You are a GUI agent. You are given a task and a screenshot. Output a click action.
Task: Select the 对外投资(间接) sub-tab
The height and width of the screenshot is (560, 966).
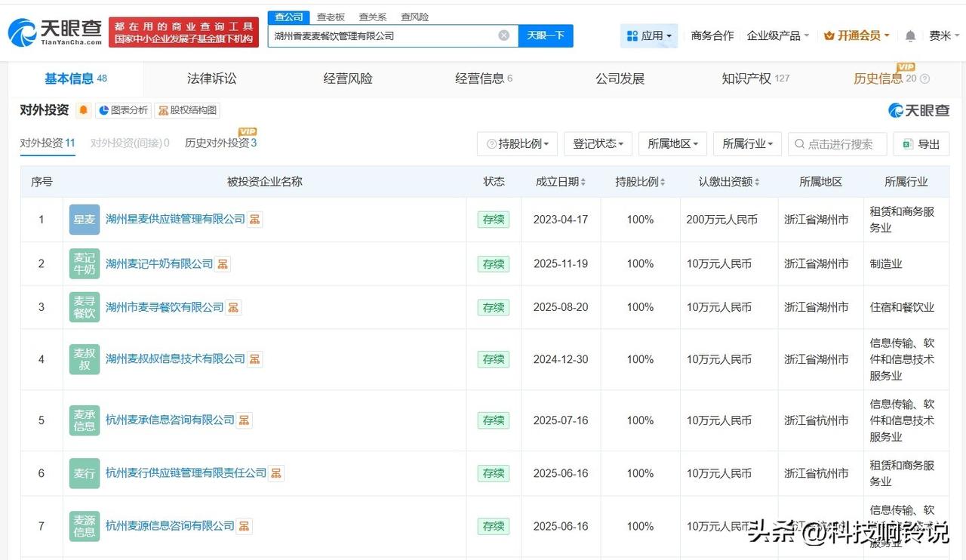[130, 143]
